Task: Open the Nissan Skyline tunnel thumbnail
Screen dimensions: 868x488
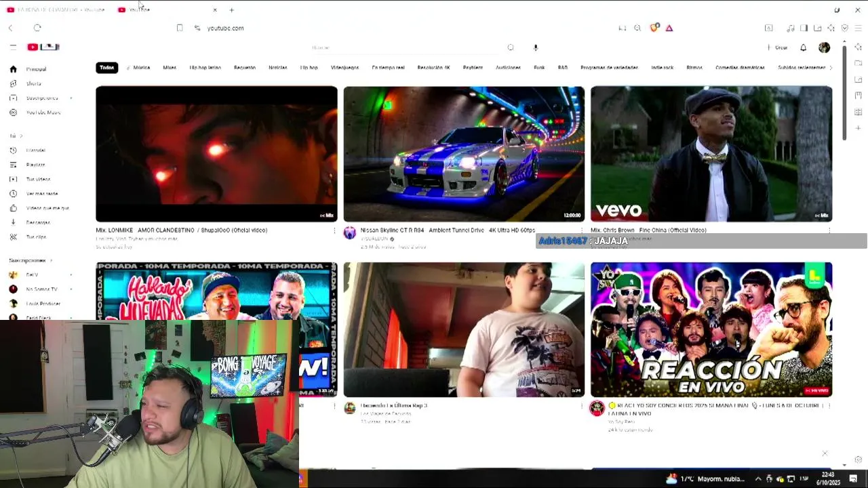Action: (464, 154)
